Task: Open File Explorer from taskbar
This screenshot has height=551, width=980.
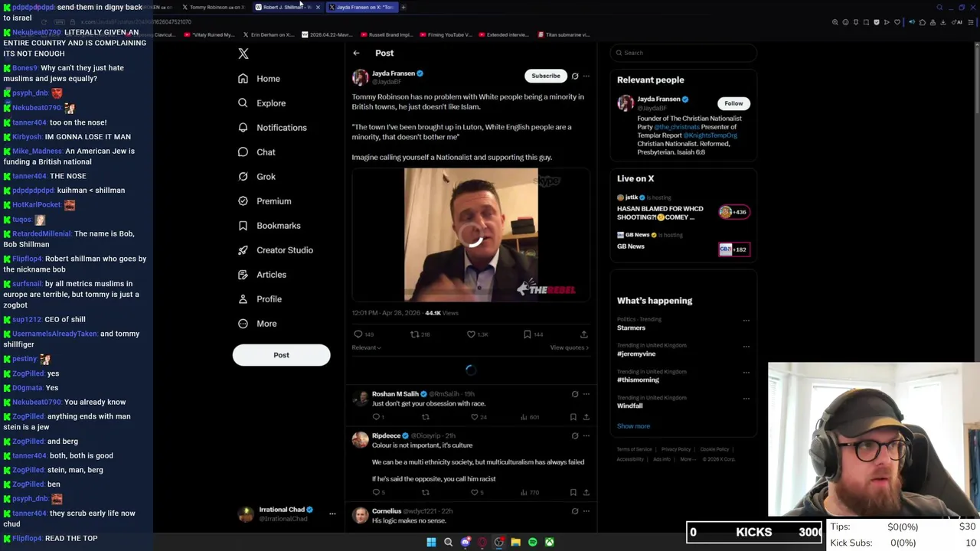Action: coord(515,542)
